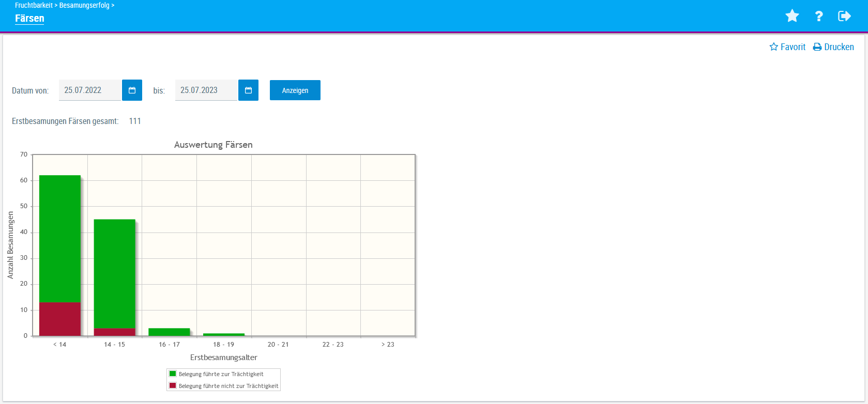The image size is (868, 404).
Task: Print the report with Drucken
Action: (x=833, y=47)
